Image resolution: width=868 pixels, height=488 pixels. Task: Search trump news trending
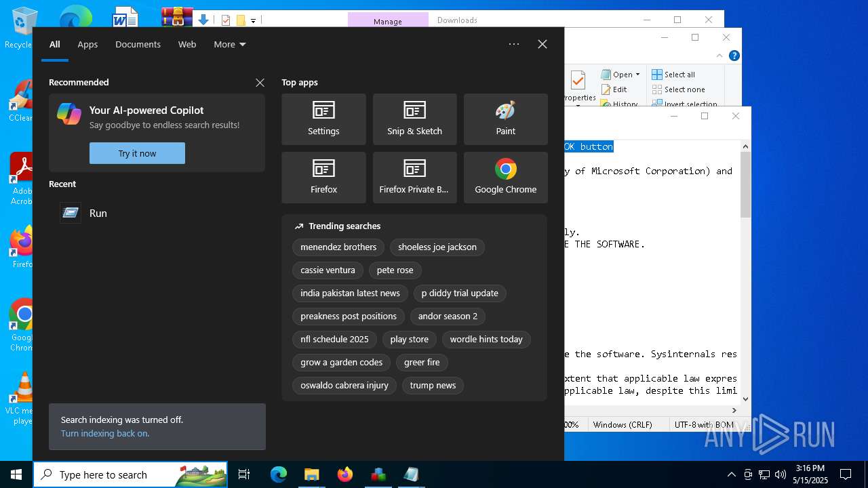click(x=433, y=386)
